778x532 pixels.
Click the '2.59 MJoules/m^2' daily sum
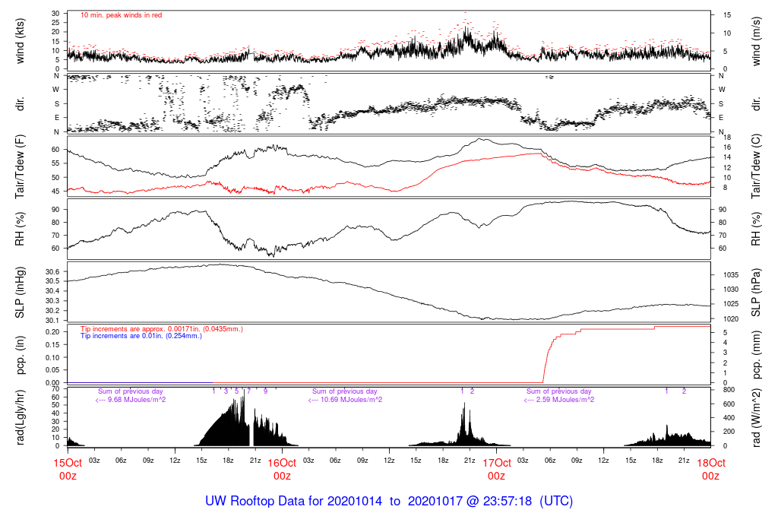565,400
